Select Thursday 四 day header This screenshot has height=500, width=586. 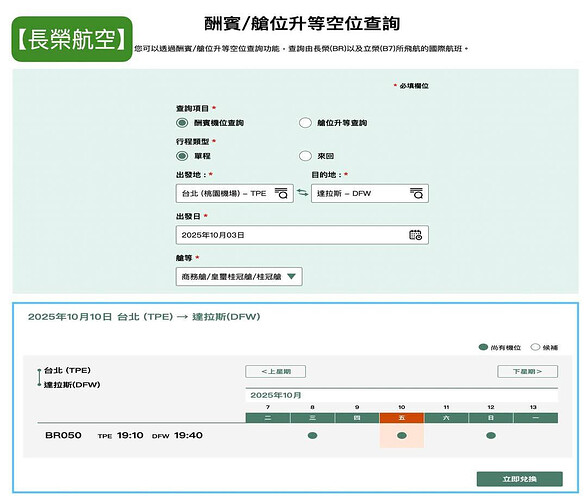click(x=357, y=418)
